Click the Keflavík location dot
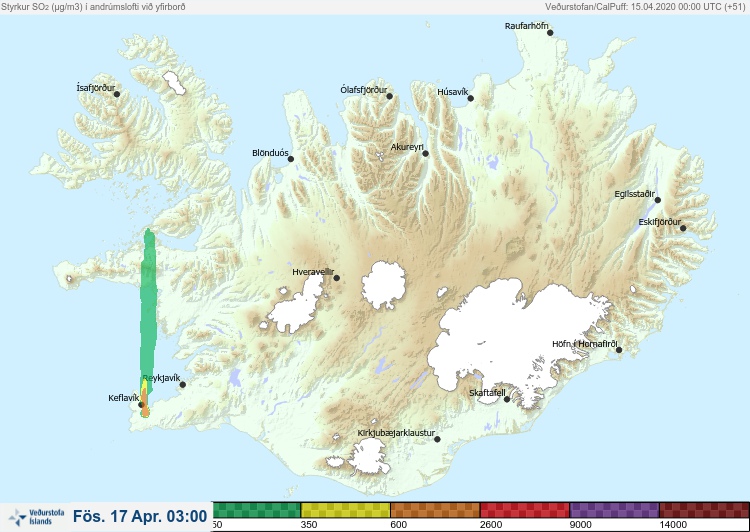 [141, 405]
